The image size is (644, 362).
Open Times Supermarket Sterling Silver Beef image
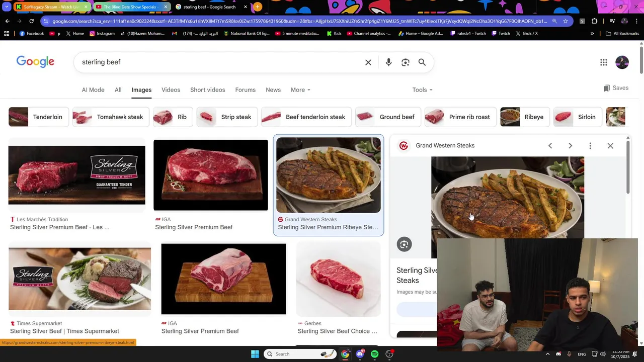tap(79, 279)
